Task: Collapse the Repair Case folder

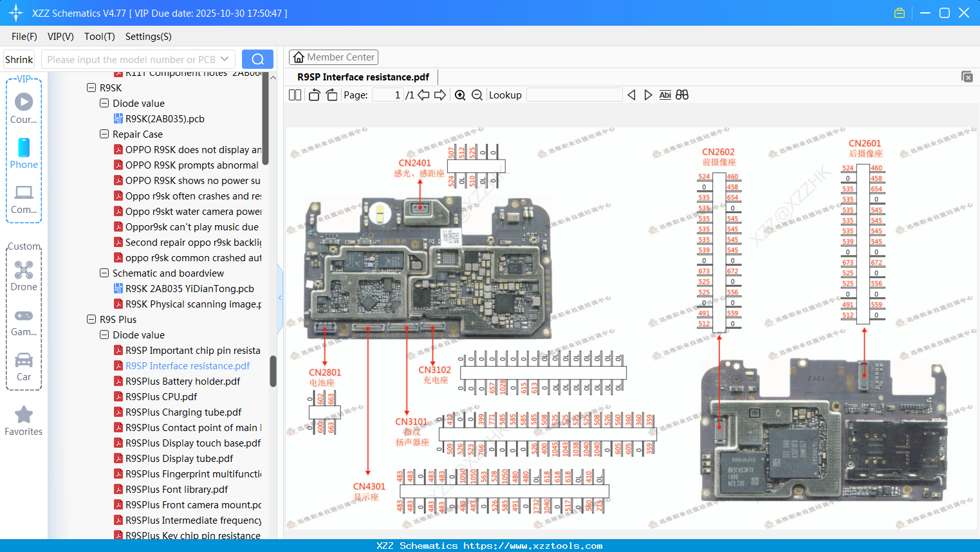Action: [104, 134]
